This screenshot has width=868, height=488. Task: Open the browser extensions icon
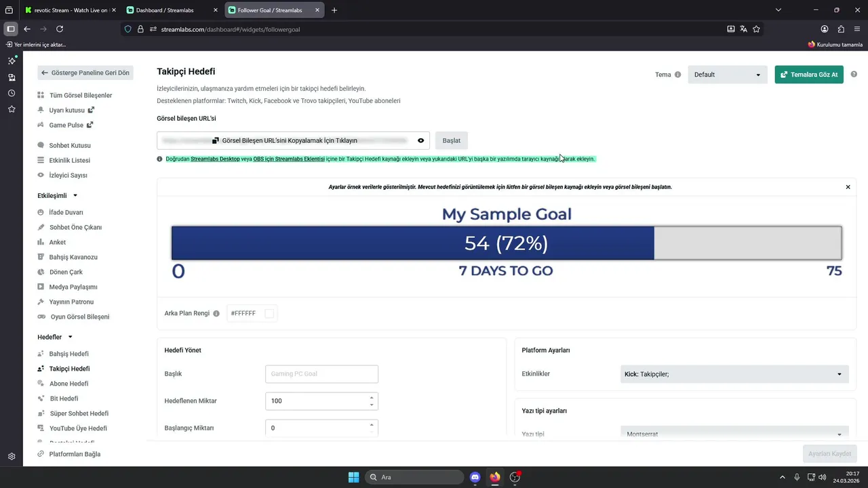tap(841, 29)
